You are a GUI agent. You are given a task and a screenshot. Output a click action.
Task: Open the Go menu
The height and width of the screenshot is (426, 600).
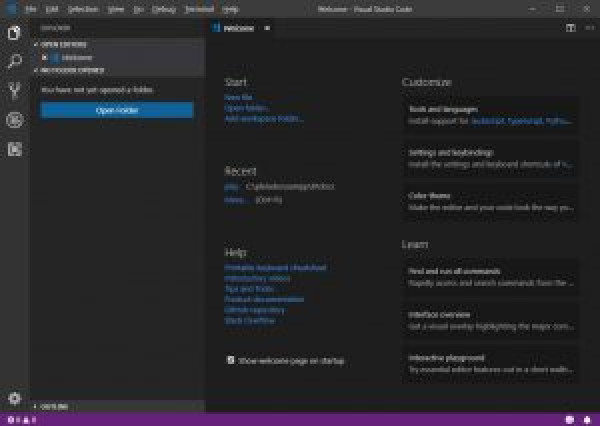pos(138,9)
